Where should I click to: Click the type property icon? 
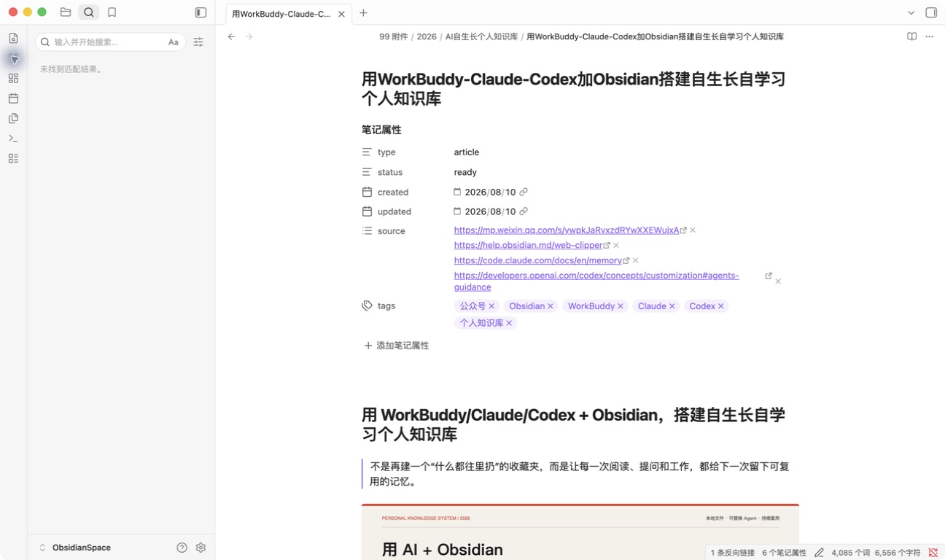point(367,152)
